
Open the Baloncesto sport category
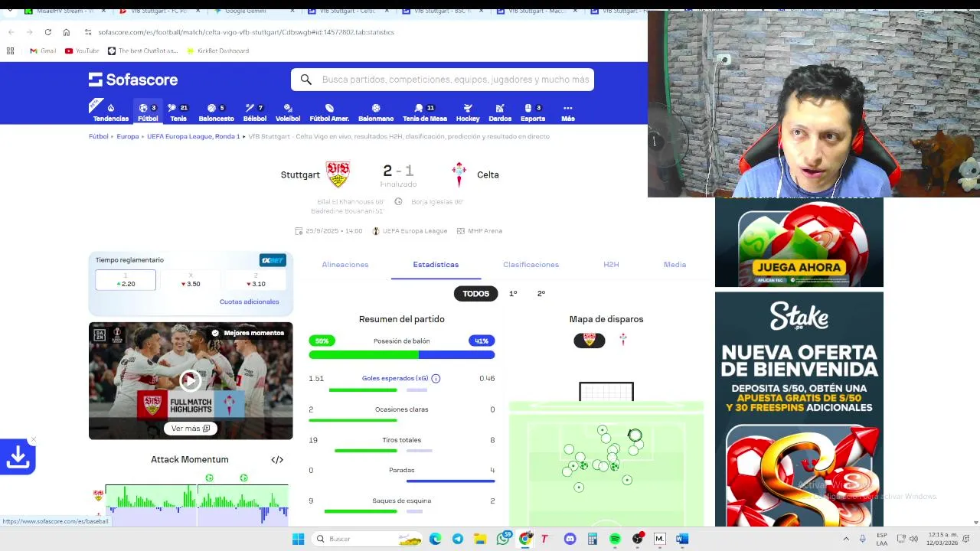(216, 112)
